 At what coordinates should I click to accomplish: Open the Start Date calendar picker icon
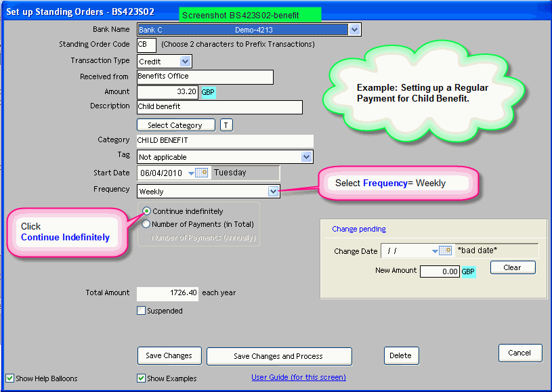201,173
